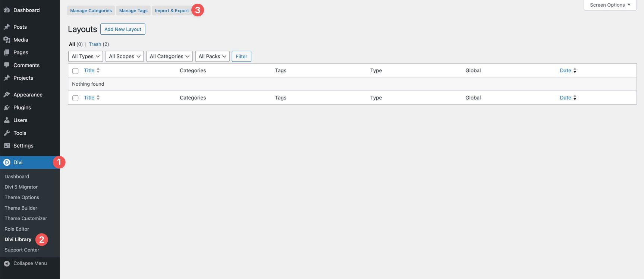644x279 pixels.
Task: Open the Posts menu
Action: click(x=20, y=27)
